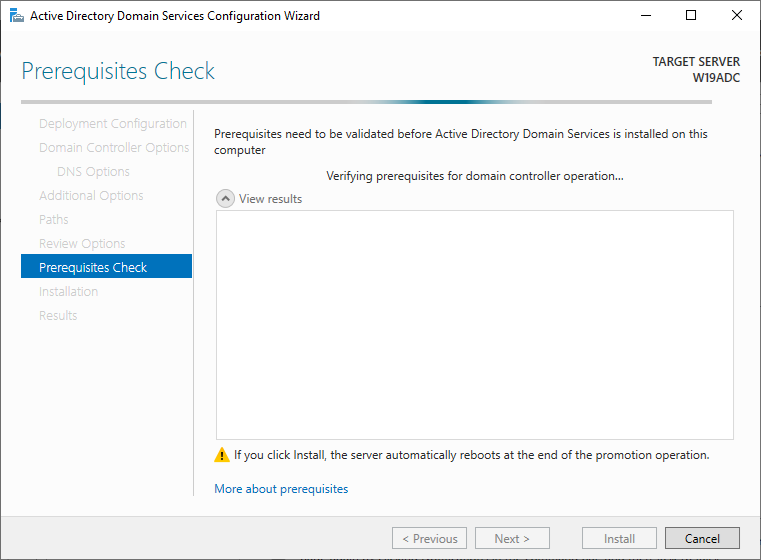Open the Paths step
The height and width of the screenshot is (560, 761).
click(53, 219)
